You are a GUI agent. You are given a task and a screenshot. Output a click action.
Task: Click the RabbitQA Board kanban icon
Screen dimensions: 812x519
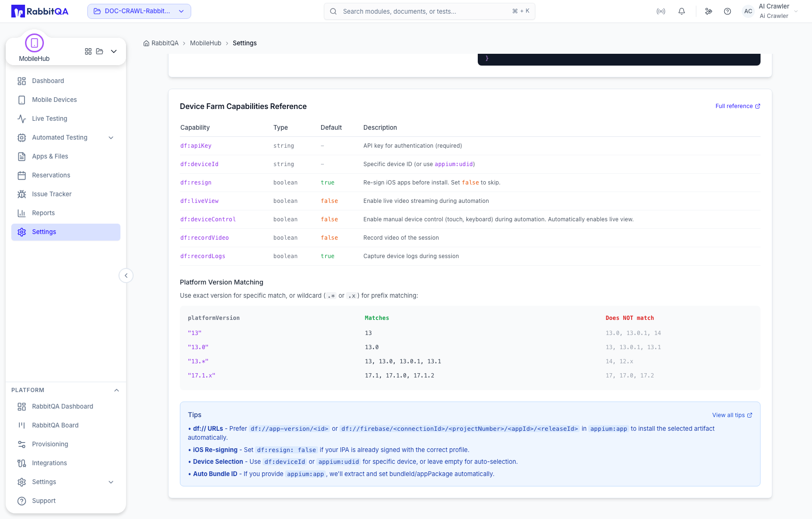coord(22,426)
